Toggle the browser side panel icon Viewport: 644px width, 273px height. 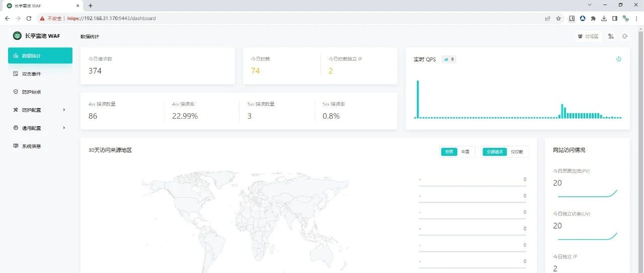tap(615, 18)
